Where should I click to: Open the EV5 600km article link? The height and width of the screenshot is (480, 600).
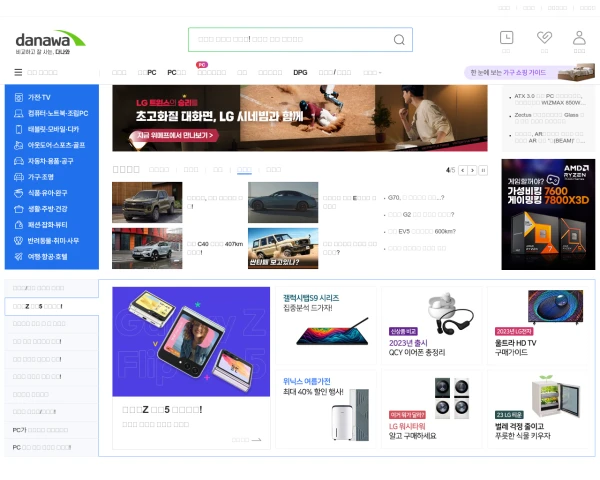422,231
